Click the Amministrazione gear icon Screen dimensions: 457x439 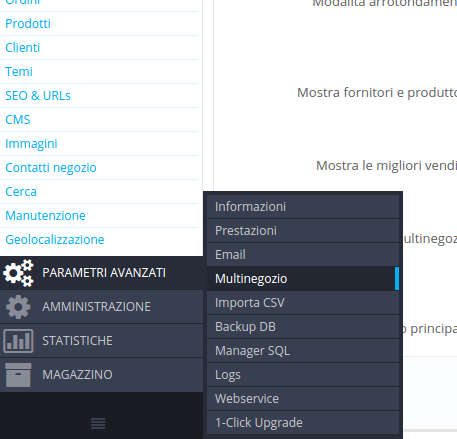tap(18, 307)
